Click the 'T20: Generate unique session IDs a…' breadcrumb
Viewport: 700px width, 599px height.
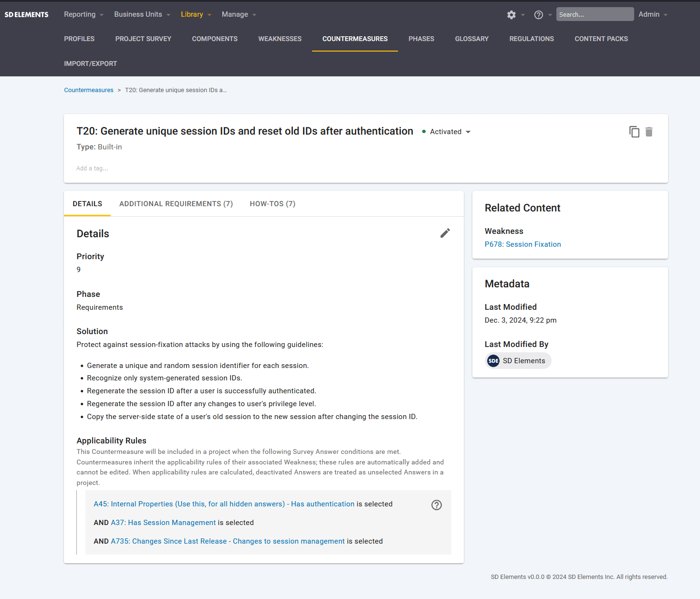pos(176,90)
